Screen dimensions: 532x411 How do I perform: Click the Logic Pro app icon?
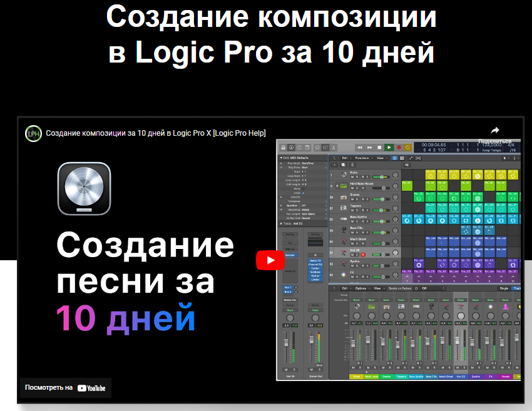(x=84, y=189)
